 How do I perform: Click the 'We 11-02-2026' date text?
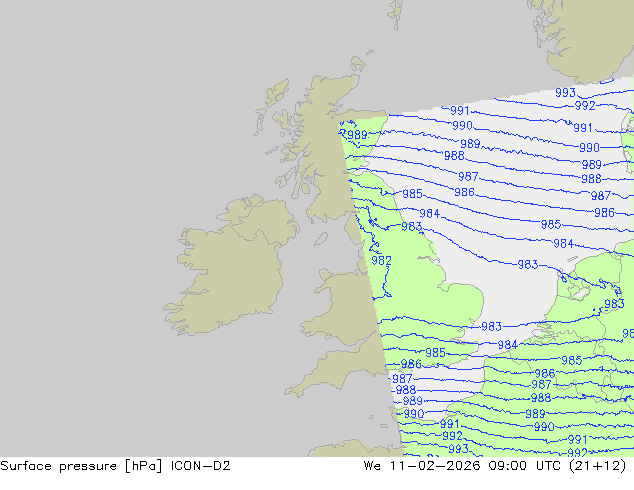(422, 466)
